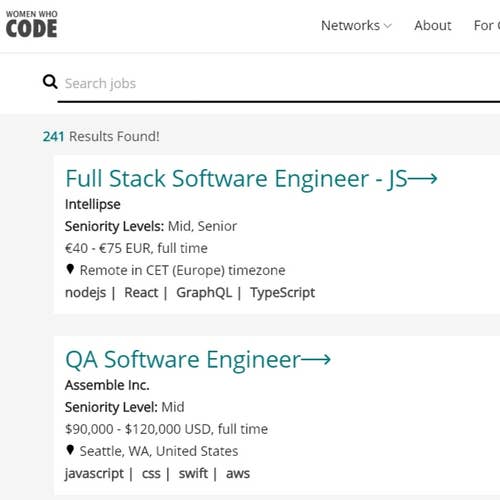
Task: Click Seattle, WA, United States location text
Action: (159, 451)
